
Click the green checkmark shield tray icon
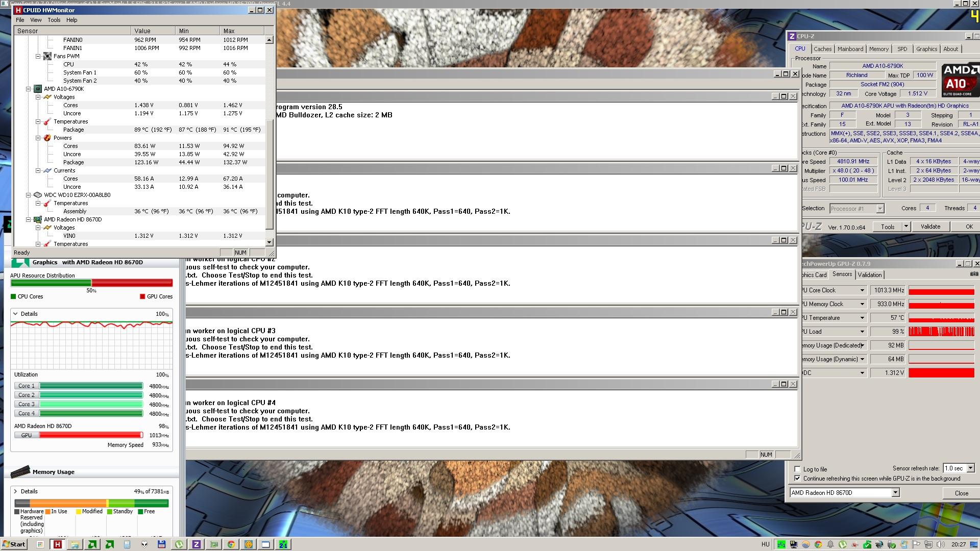867,544
